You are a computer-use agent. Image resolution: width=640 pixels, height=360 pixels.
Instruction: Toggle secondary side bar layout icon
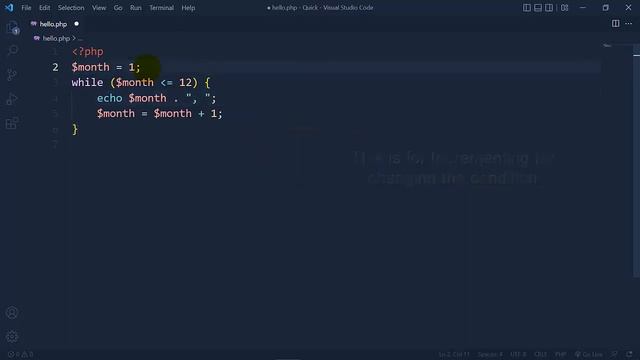coord(549,8)
